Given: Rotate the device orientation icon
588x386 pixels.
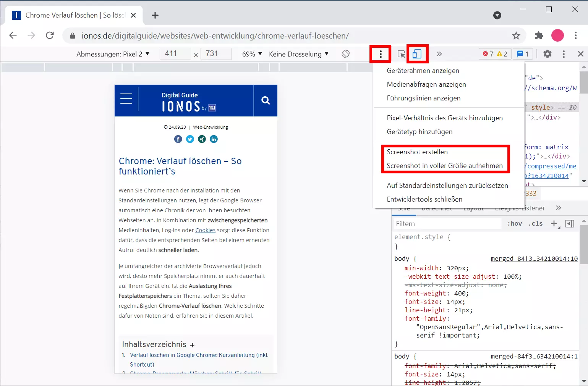Looking at the screenshot, I should (x=346, y=54).
